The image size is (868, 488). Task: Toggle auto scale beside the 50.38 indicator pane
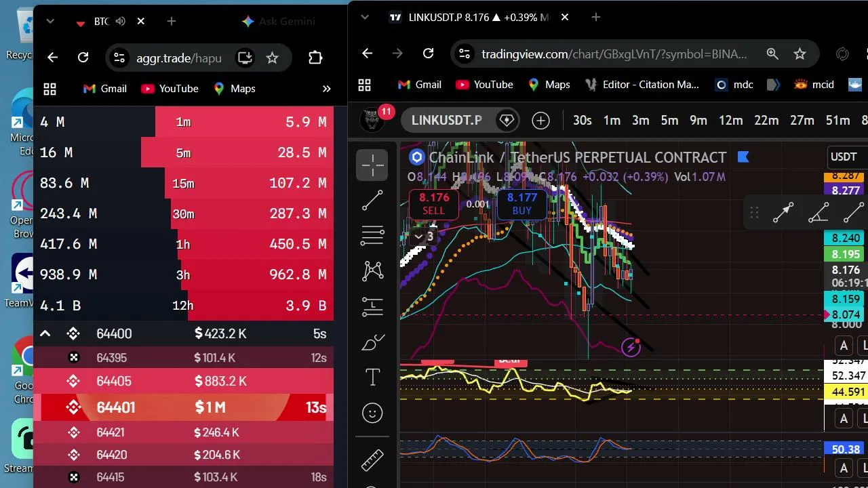tap(844, 468)
